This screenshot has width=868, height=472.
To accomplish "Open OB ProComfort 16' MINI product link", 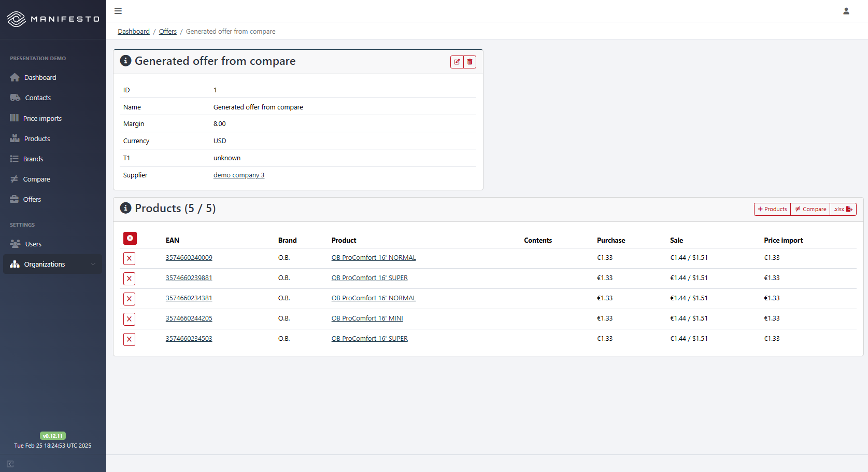I will (x=367, y=318).
